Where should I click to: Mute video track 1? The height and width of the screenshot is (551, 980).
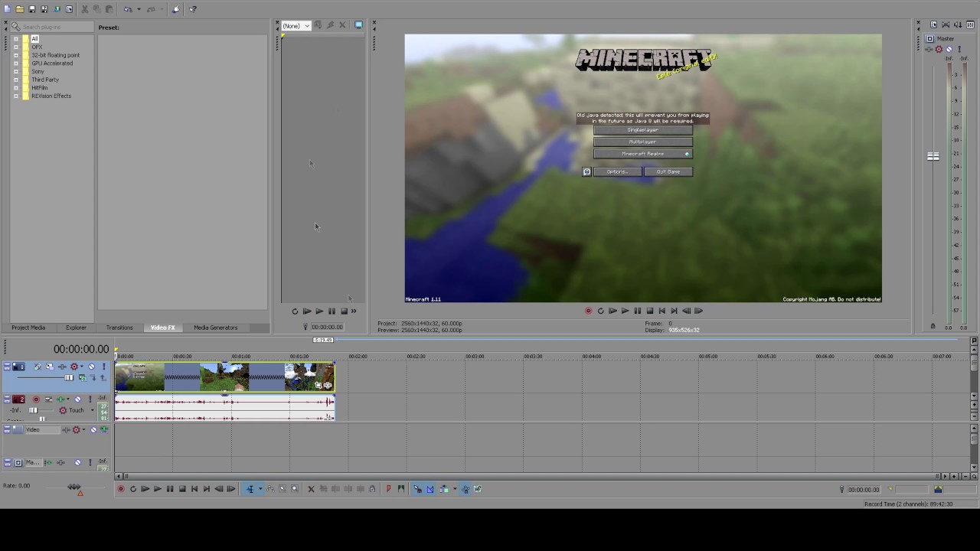click(x=92, y=367)
